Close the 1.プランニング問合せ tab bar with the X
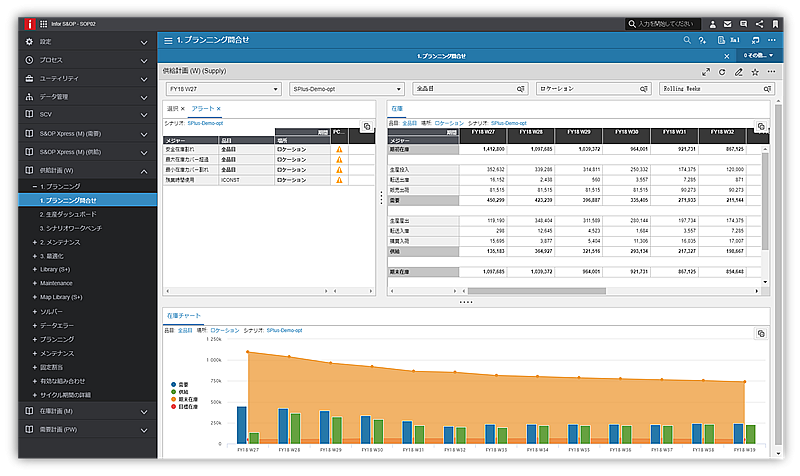 tap(727, 56)
